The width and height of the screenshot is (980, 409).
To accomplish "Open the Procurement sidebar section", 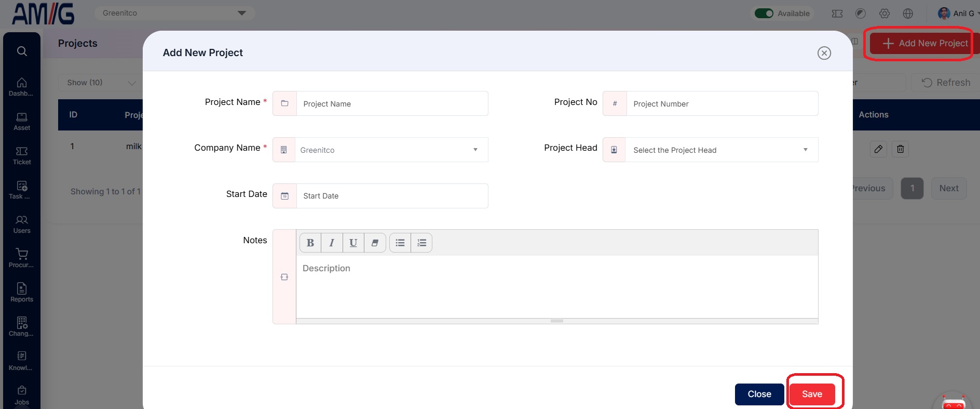I will pyautogui.click(x=21, y=258).
